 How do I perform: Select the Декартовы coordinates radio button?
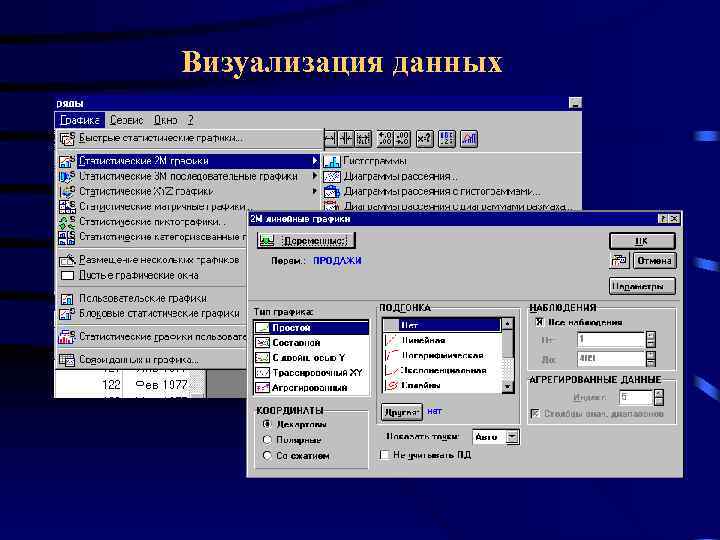(x=267, y=424)
